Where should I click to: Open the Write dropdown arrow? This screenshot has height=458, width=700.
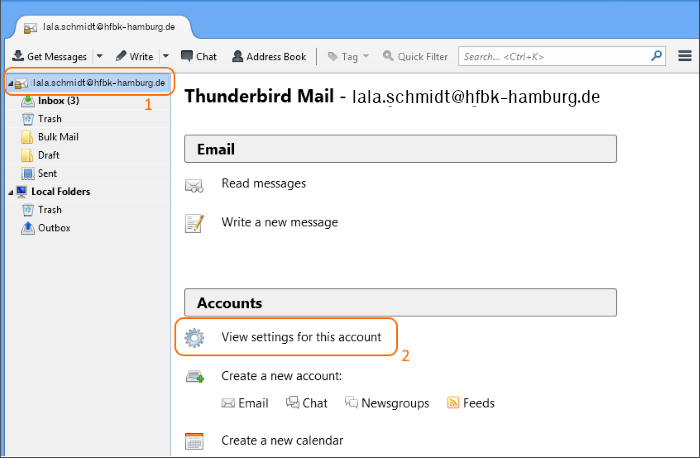pyautogui.click(x=165, y=57)
